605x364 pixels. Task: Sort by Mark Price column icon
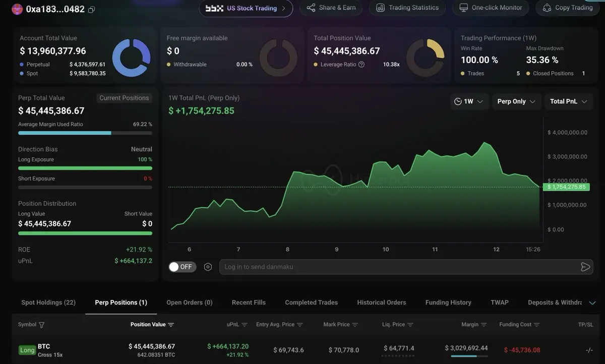355,325
